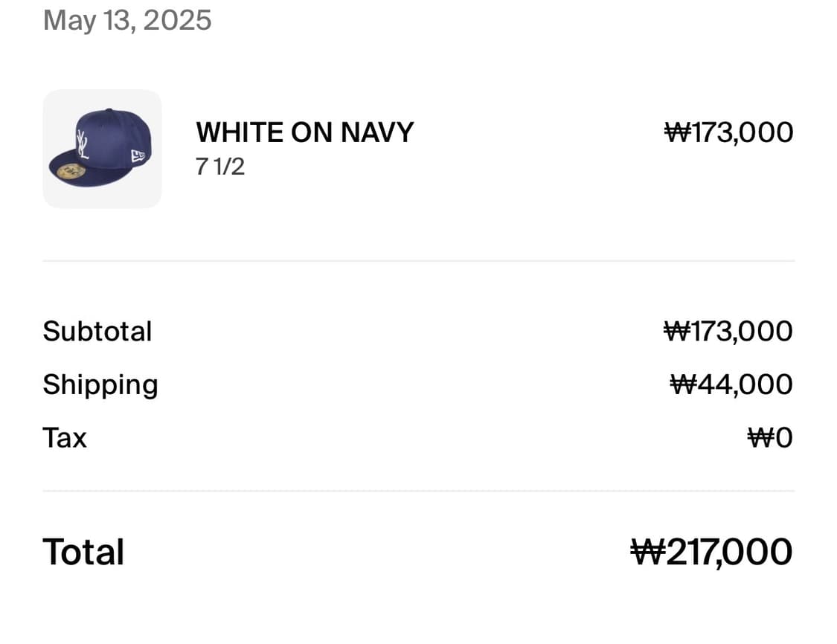This screenshot has width=837, height=644.
Task: Click the gold sticker on the cap brim
Action: click(x=71, y=171)
